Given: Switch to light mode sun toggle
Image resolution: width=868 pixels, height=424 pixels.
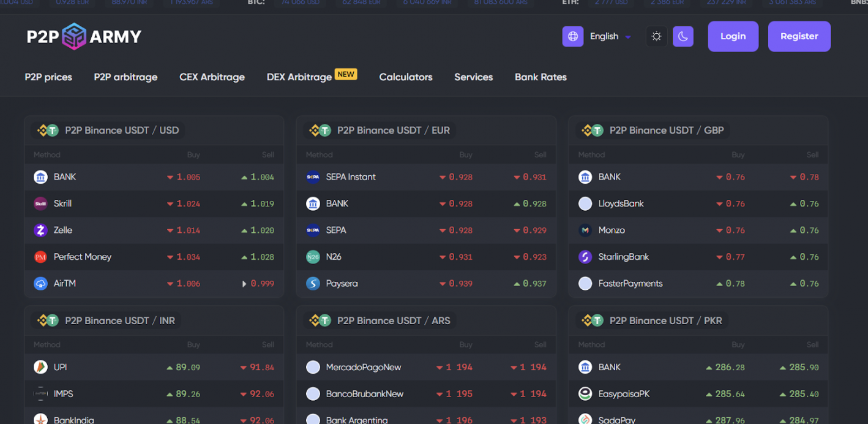Looking at the screenshot, I should click(x=657, y=36).
